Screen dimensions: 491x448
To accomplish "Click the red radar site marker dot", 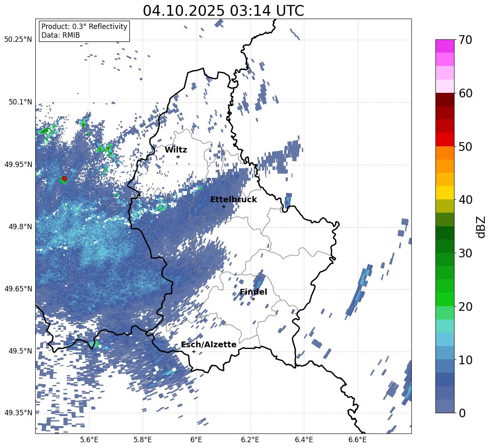I will click(64, 179).
